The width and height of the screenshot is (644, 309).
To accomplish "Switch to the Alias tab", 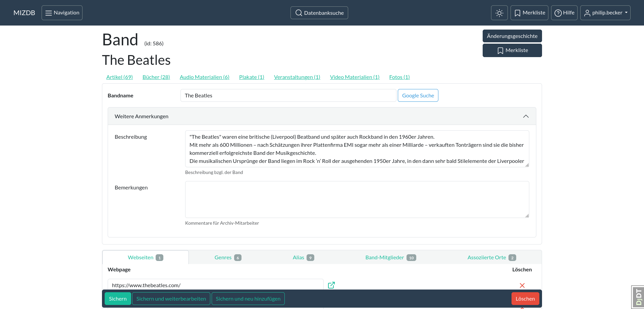I will pos(303,257).
